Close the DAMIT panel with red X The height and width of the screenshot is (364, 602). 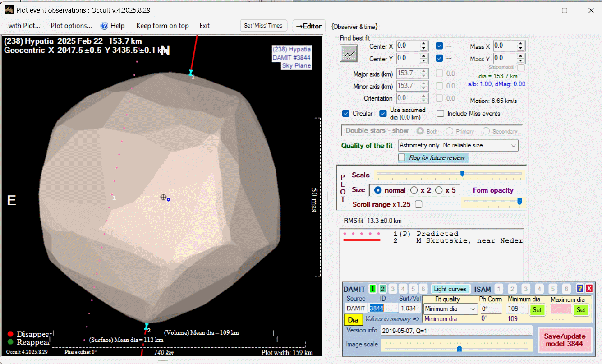point(589,289)
